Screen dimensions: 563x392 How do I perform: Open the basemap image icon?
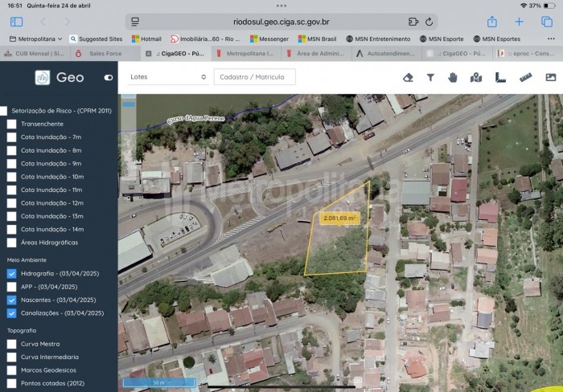click(x=551, y=77)
